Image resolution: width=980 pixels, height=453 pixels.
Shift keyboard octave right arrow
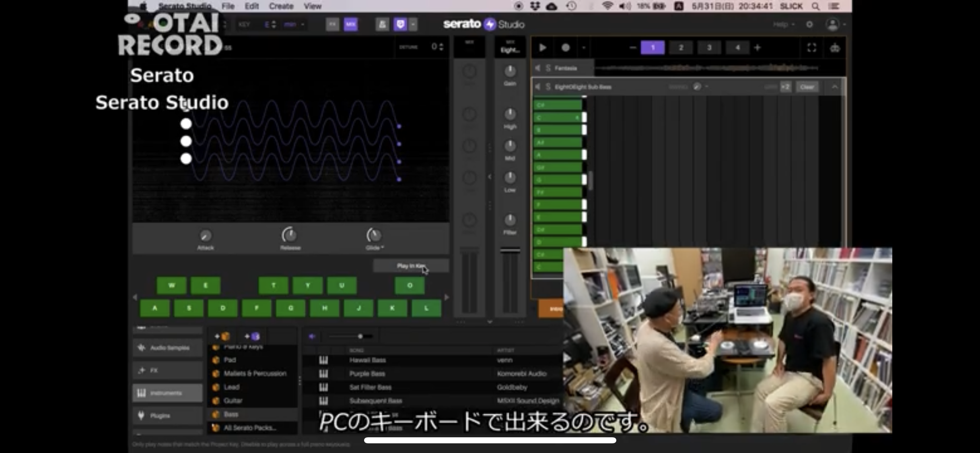[x=446, y=297]
